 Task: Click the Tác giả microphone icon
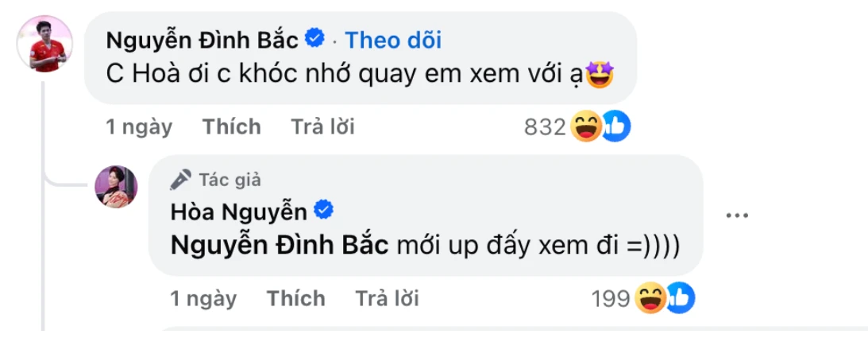tap(180, 180)
